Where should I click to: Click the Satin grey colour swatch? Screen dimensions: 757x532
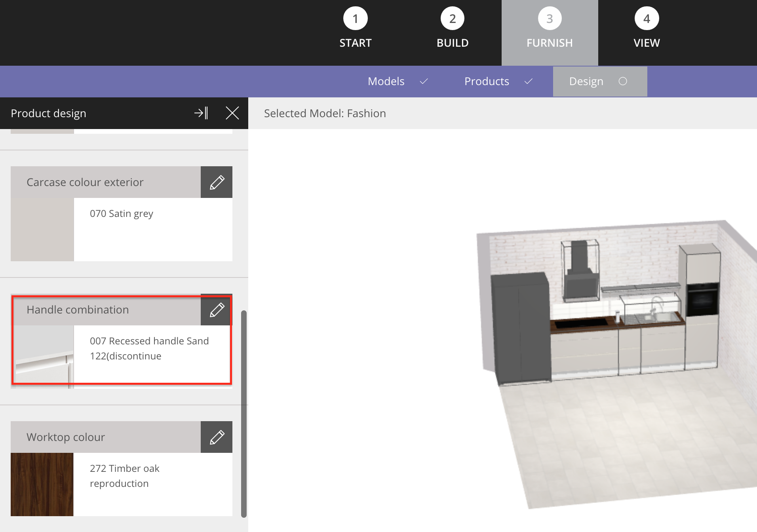pos(42,230)
